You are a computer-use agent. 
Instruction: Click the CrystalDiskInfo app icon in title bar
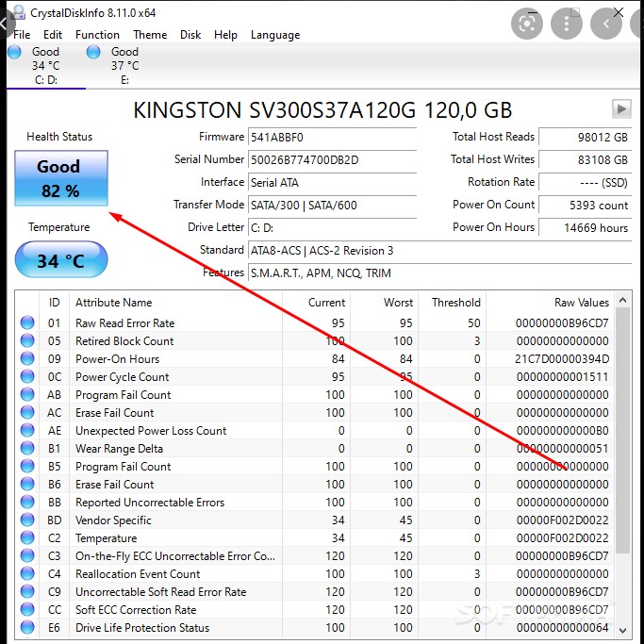coord(18,12)
